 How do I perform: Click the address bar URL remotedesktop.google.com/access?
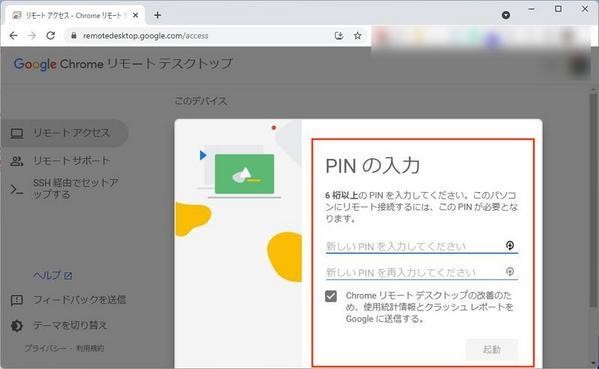point(146,36)
